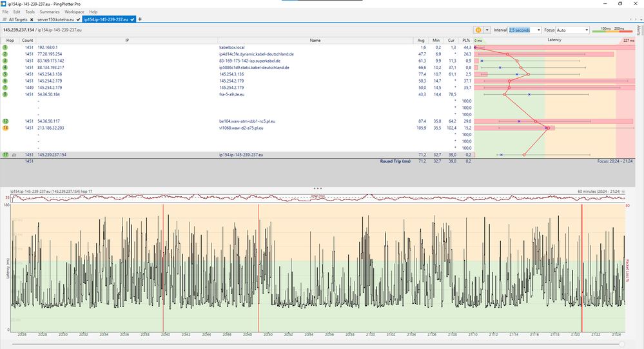Click the IP column header
The width and height of the screenshot is (644, 349).
[127, 40]
